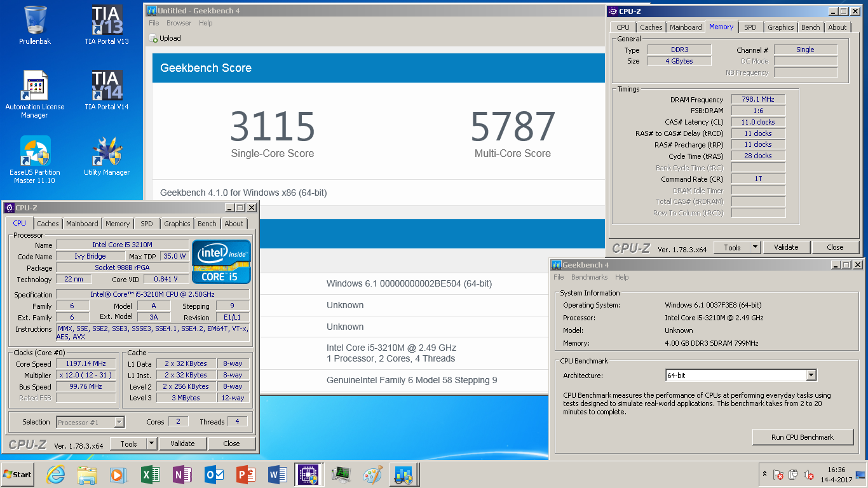This screenshot has width=868, height=488.
Task: Click the taskbar clock showing 16:36
Action: click(x=836, y=475)
